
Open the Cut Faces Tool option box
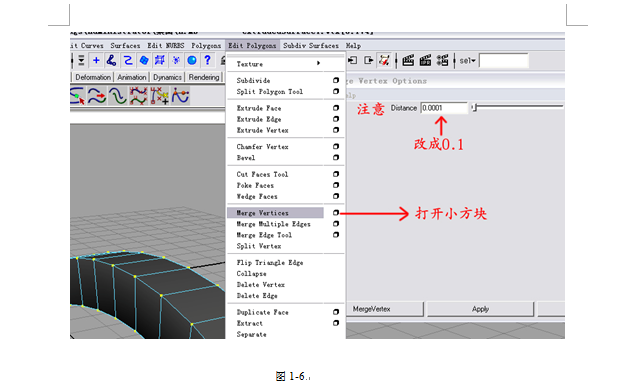tap(336, 174)
